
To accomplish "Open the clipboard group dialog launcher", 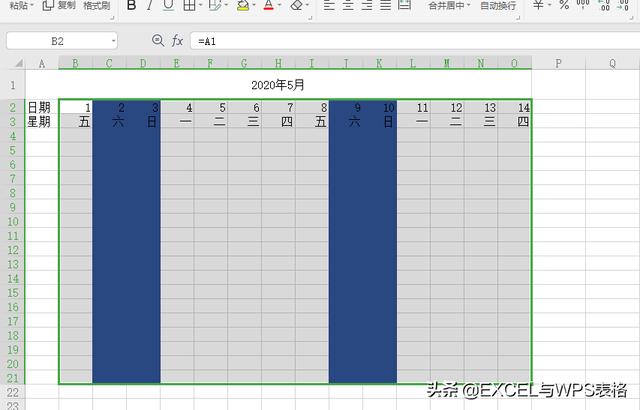I will pos(112,18).
